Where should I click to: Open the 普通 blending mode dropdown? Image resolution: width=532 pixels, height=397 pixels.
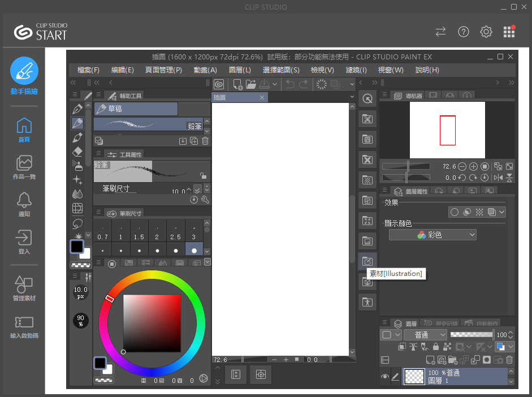pos(425,335)
